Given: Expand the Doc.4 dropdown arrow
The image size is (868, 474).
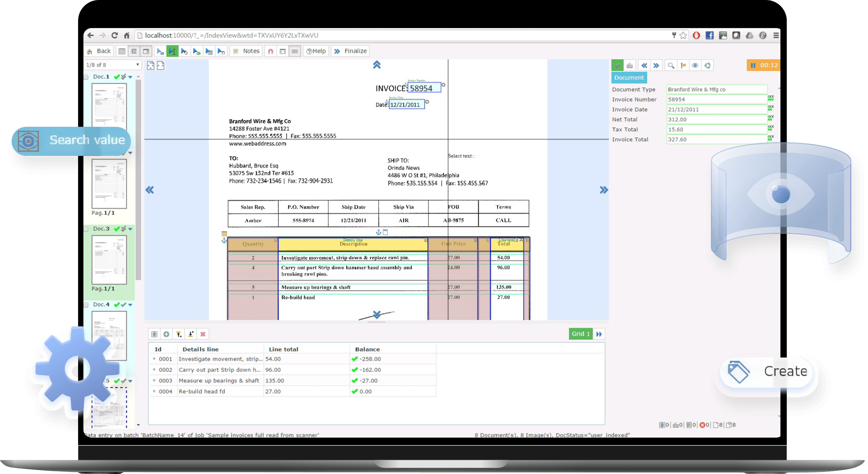Looking at the screenshot, I should (130, 305).
